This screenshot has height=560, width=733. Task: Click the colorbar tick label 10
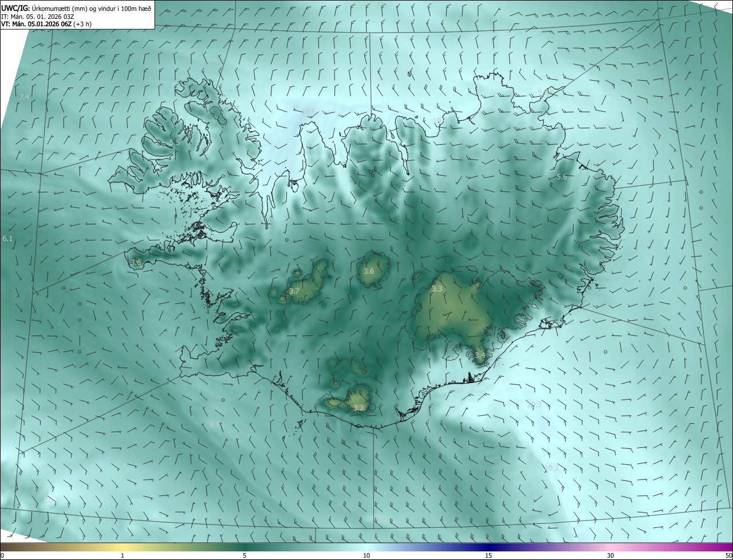tap(366, 555)
